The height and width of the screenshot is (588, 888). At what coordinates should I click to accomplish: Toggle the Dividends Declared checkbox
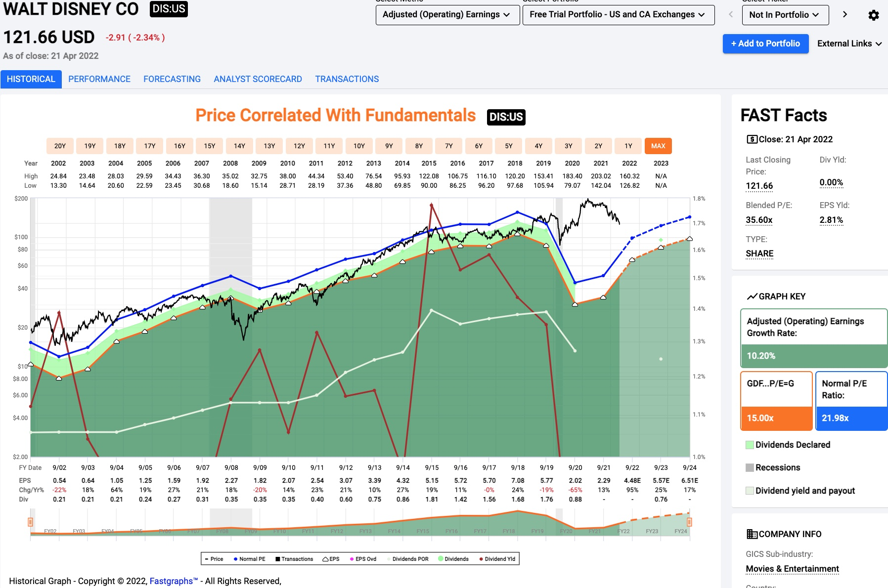750,445
